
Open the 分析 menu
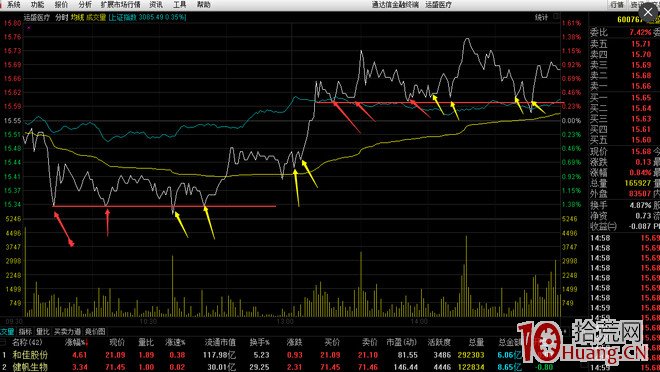point(85,5)
